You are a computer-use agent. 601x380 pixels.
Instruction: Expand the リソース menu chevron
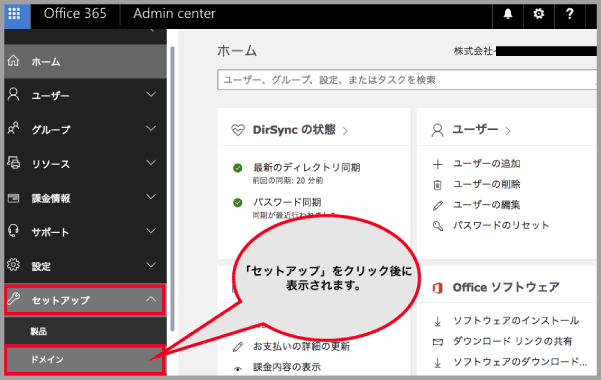point(151,163)
